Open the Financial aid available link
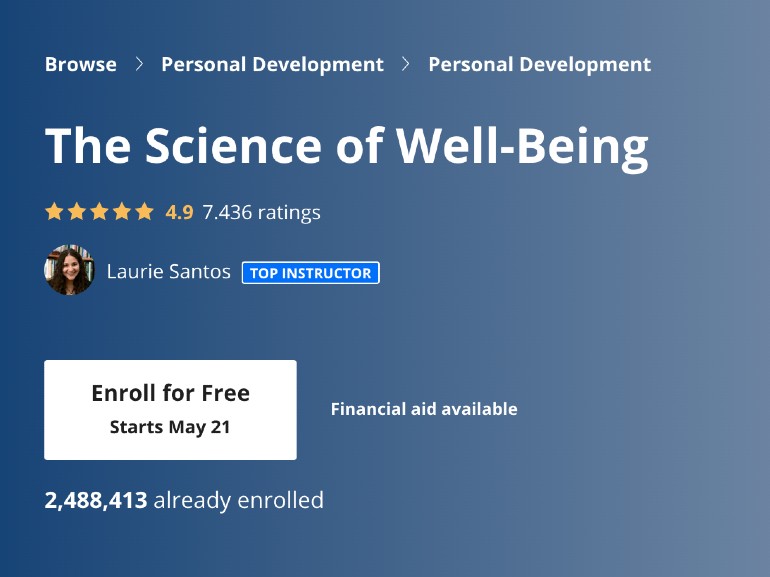 pos(424,409)
